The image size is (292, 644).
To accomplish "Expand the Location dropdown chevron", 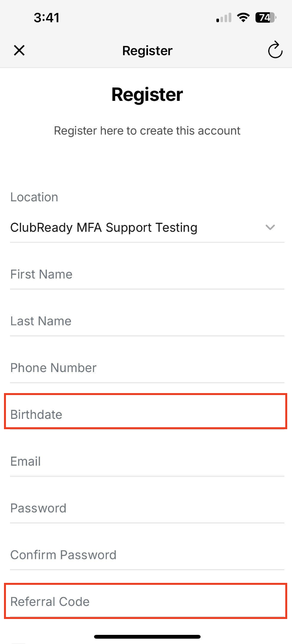I will (270, 228).
